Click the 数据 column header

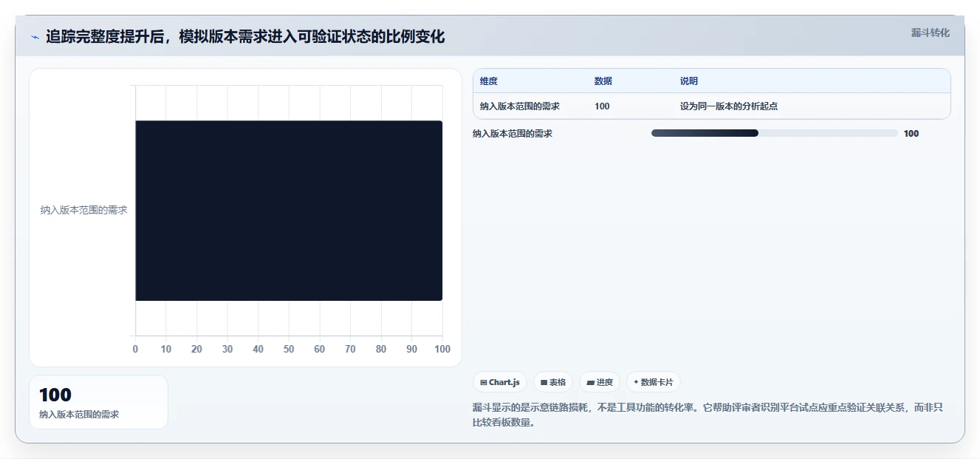pos(603,81)
